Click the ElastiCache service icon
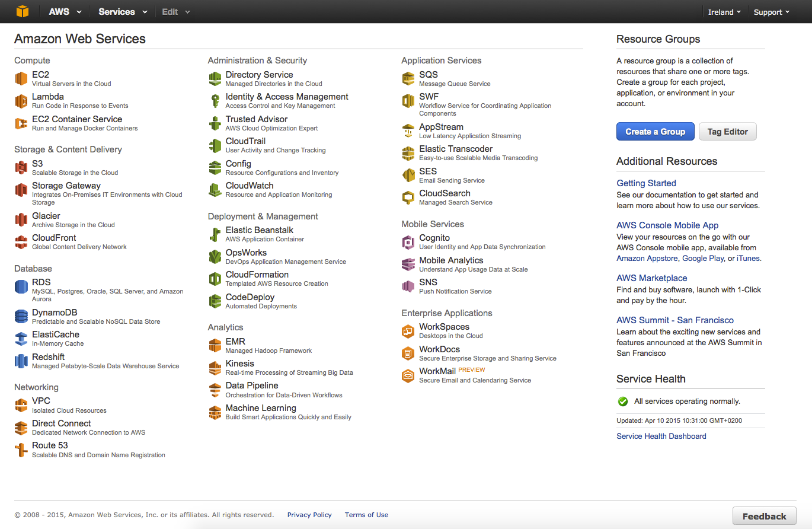Viewport: 812px width, 529px height. [21, 339]
